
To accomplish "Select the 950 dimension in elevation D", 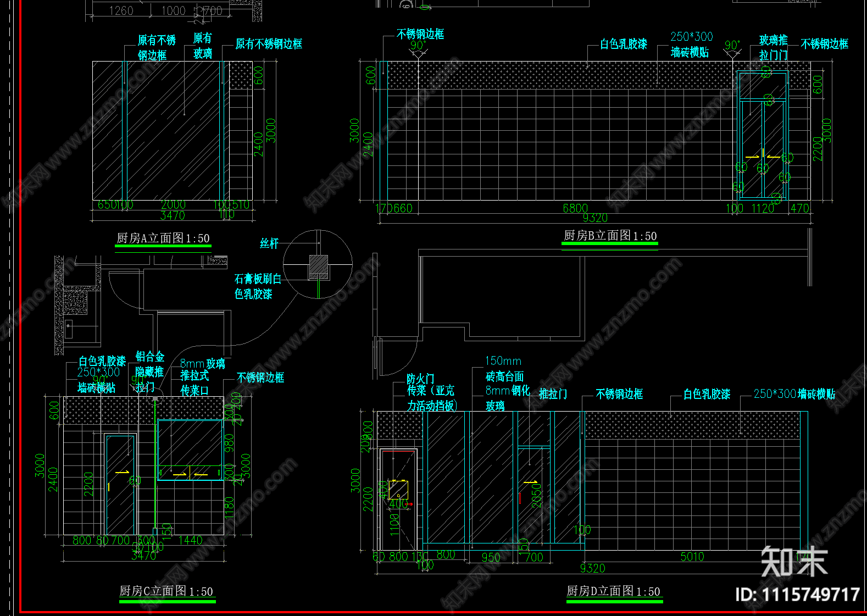I will (491, 557).
